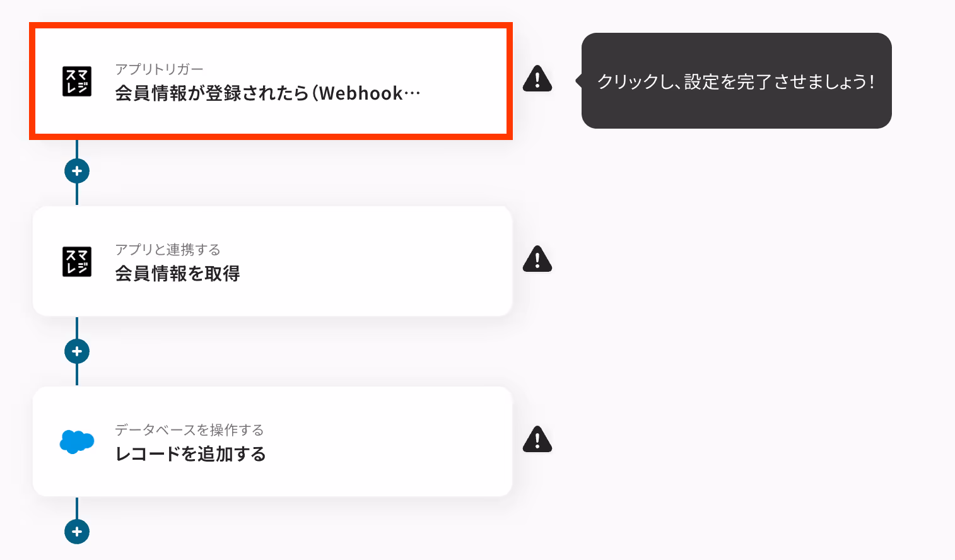
Task: Click the warning icon beside レコードを追加する
Action: click(537, 440)
